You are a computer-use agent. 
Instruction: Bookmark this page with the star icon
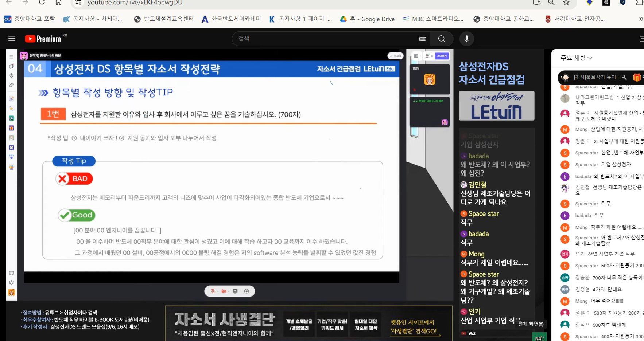point(566,3)
